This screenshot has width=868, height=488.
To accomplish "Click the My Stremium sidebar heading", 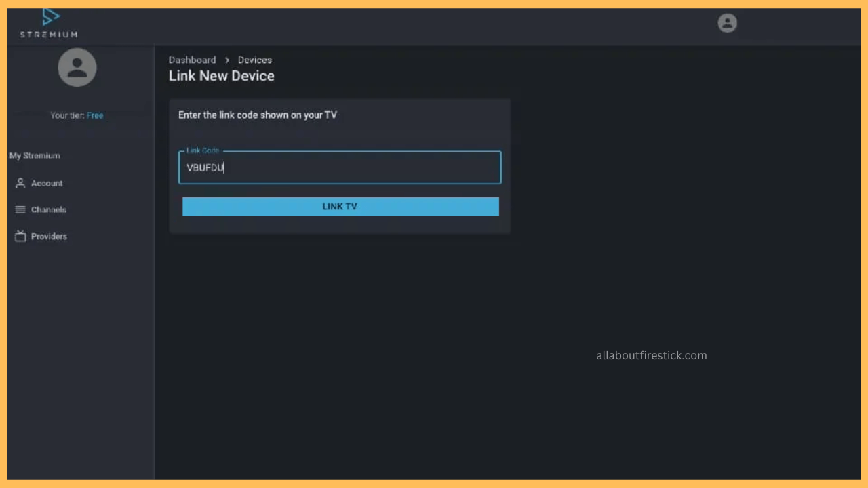I will (35, 156).
